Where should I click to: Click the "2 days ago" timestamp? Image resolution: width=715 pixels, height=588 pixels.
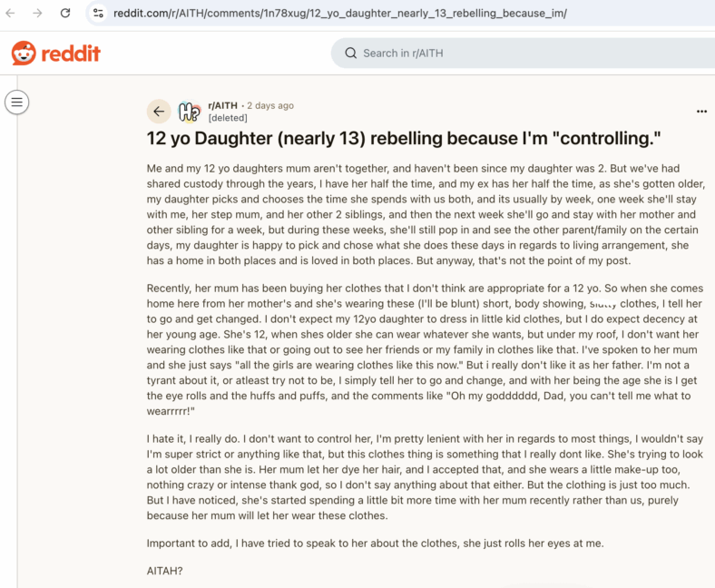[270, 105]
